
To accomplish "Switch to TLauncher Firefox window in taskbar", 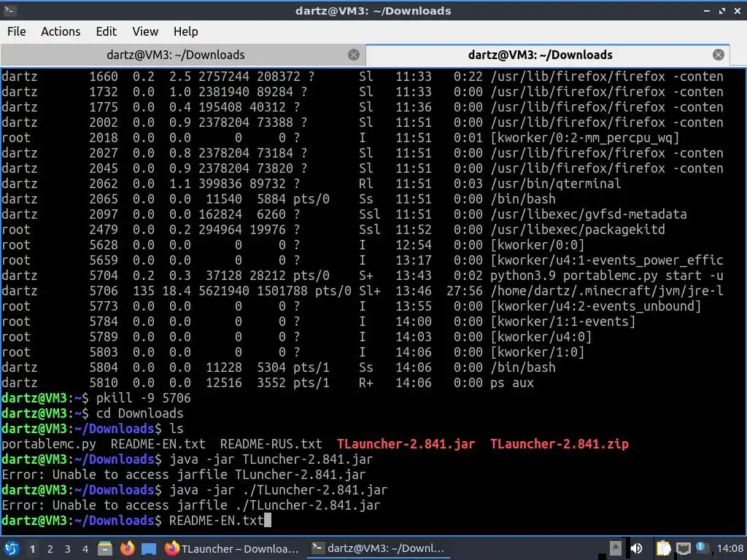I will click(232, 548).
